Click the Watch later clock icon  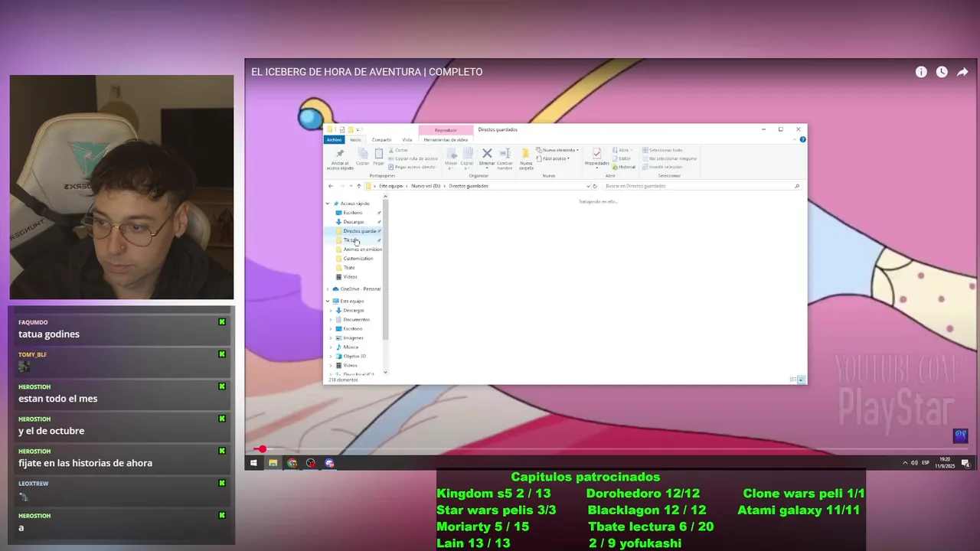(x=942, y=72)
